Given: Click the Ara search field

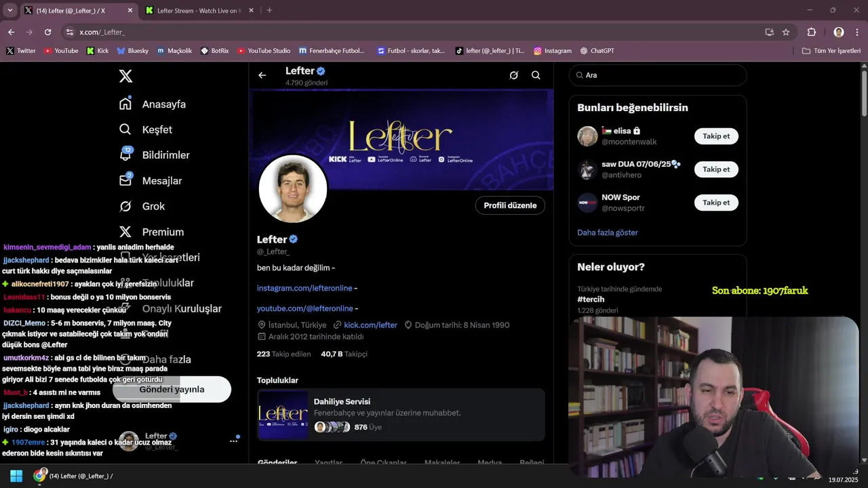Looking at the screenshot, I should (658, 75).
